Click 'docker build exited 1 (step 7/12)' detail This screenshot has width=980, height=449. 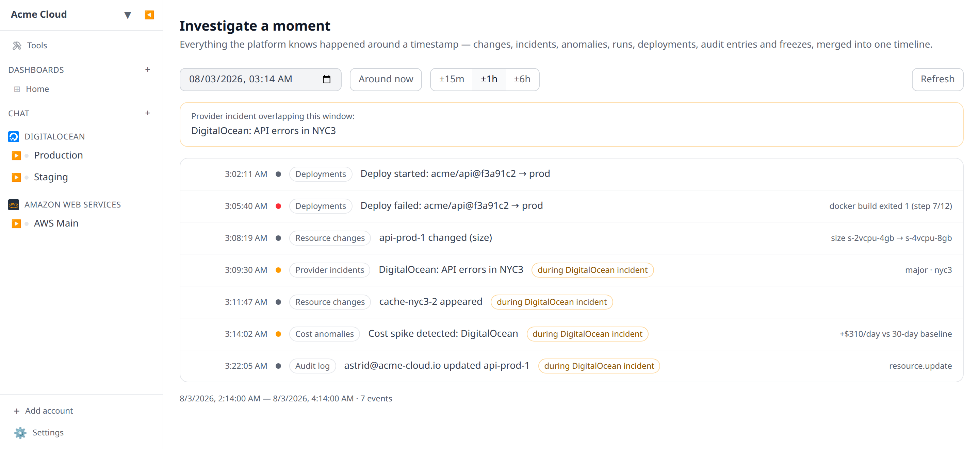coord(891,206)
